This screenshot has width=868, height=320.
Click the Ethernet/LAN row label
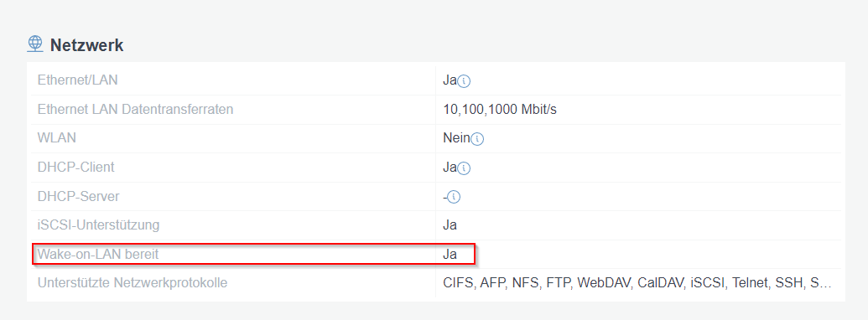pos(77,80)
